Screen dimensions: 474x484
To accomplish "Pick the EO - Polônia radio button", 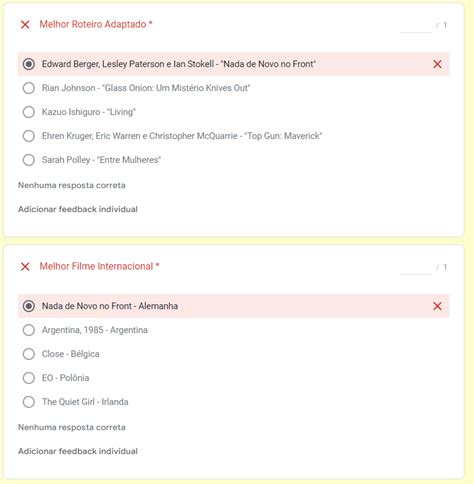I will tap(29, 378).
